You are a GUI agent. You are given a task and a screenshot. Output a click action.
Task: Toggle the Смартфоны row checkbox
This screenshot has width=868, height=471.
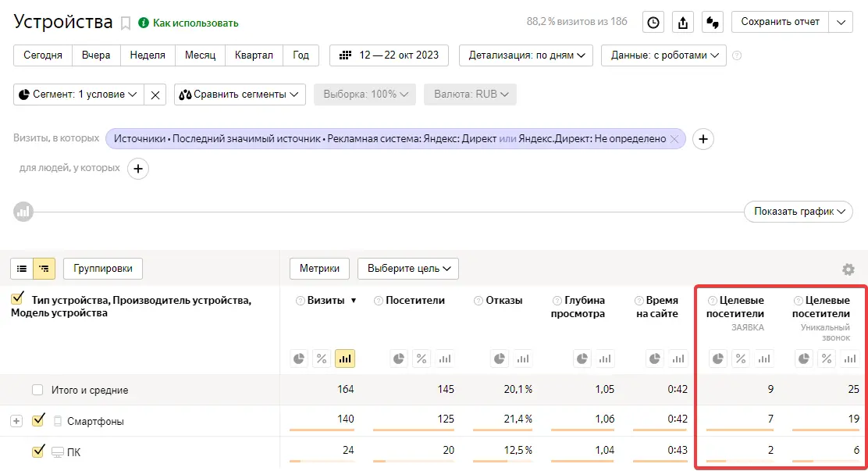(37, 421)
